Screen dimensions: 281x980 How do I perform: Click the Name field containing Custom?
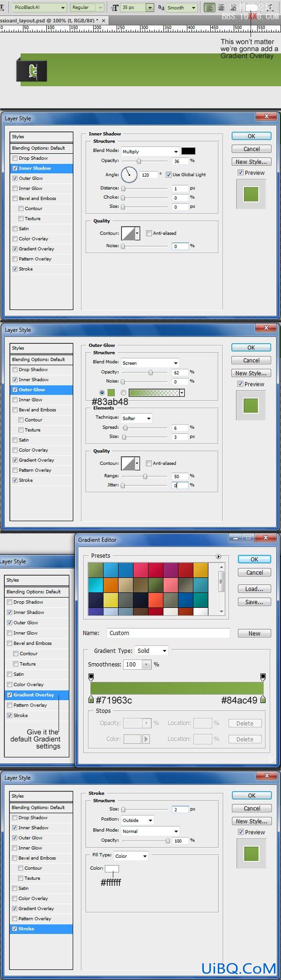(x=169, y=633)
